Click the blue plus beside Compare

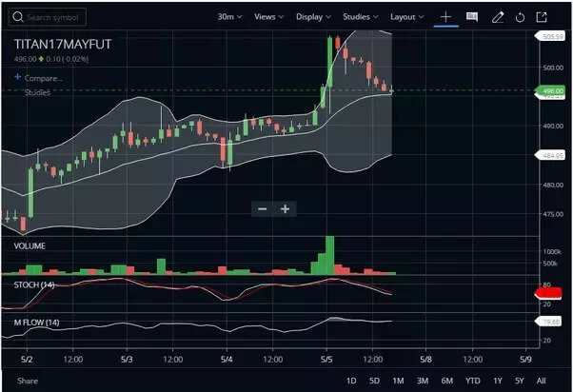tap(17, 77)
